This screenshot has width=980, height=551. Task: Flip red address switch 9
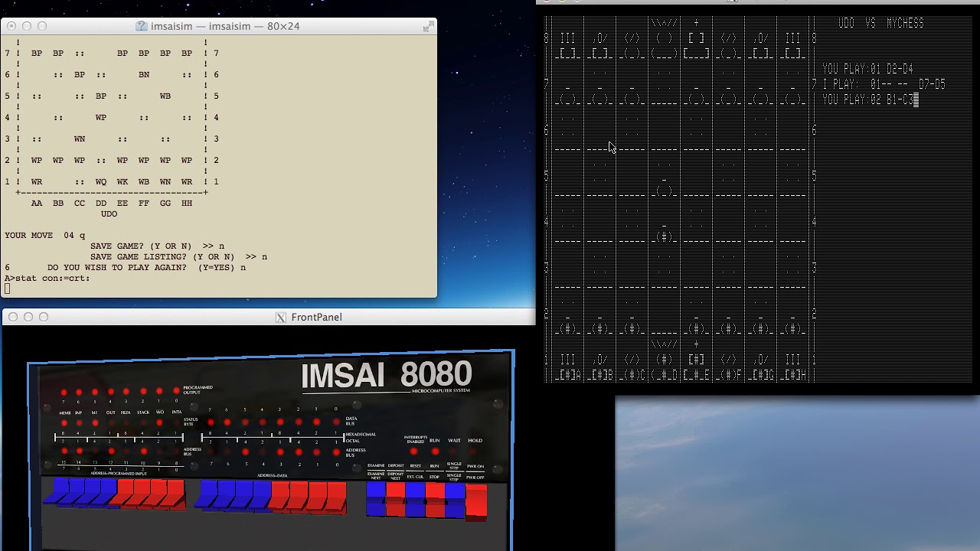[x=155, y=494]
